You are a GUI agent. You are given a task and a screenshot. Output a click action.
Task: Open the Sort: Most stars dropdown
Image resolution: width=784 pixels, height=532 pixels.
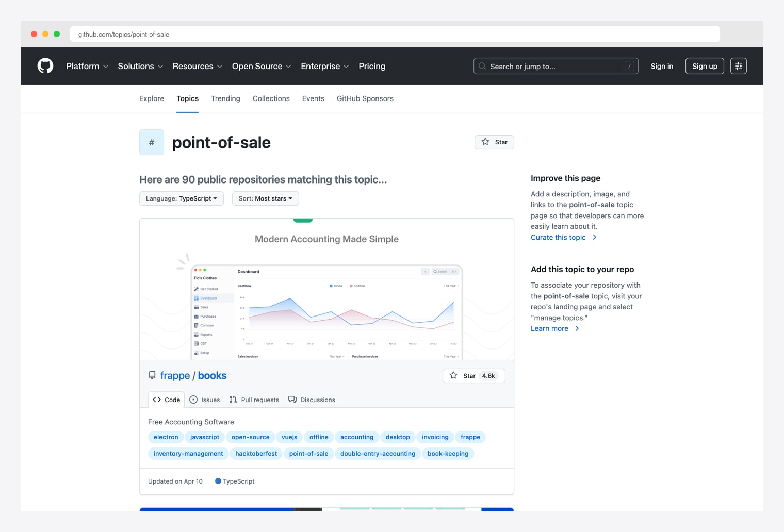tap(266, 198)
